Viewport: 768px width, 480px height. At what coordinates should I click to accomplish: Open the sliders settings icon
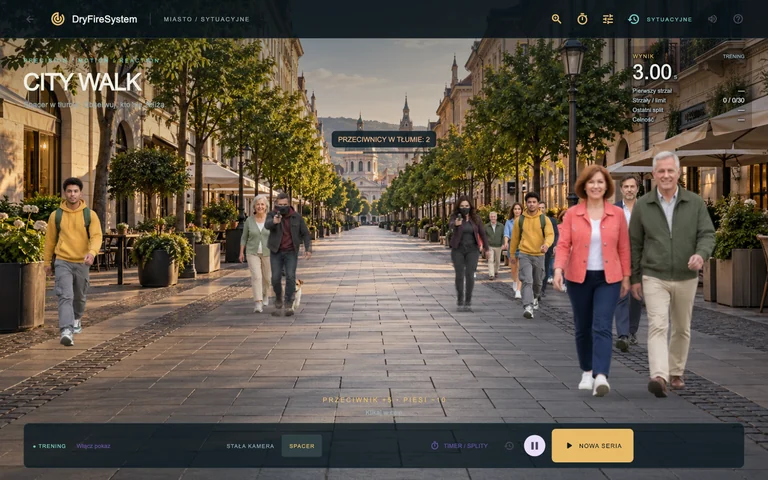coord(608,19)
